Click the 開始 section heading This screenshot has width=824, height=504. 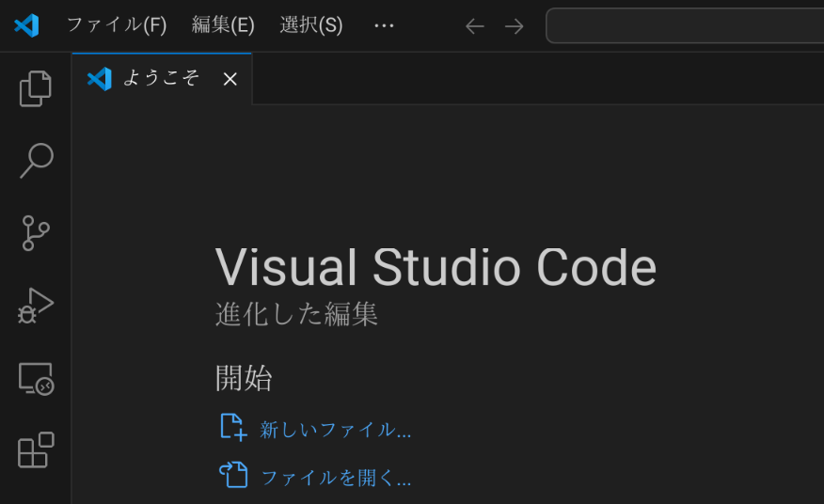[244, 378]
